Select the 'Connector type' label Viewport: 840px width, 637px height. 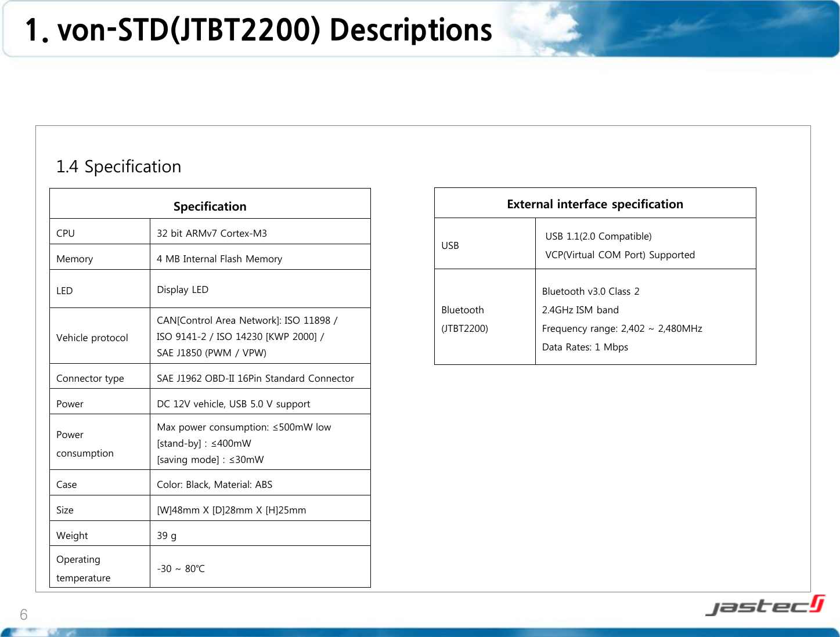coord(90,378)
